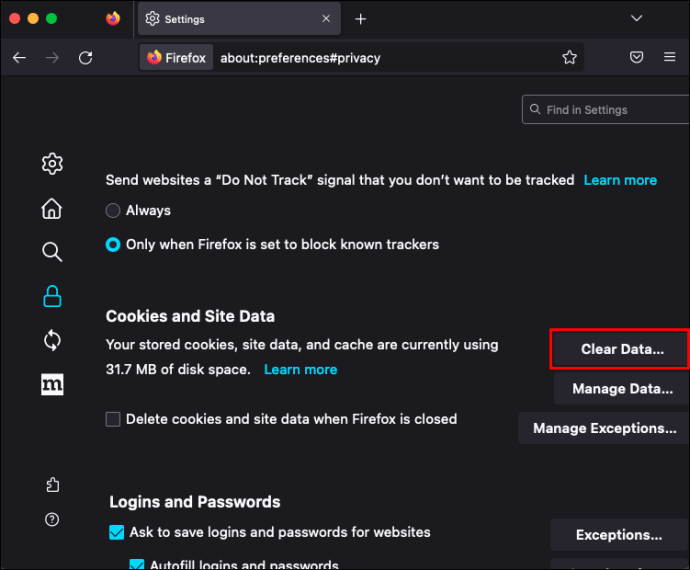The height and width of the screenshot is (570, 690).
Task: Open the Do Not Track Learn more link
Action: 620,180
